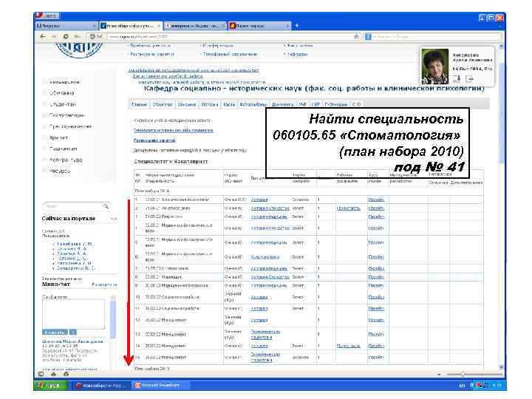Click the magnifier icon in sidebar search

click(x=106, y=206)
